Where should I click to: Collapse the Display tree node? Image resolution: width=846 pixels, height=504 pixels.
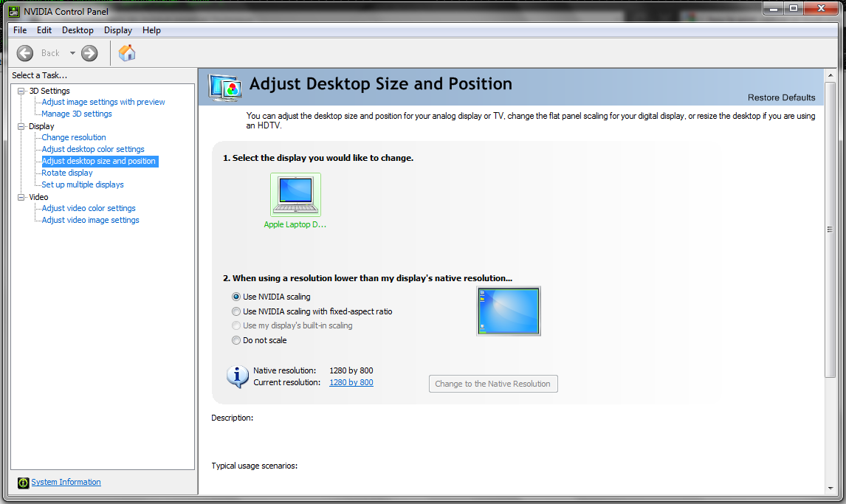pyautogui.click(x=21, y=127)
